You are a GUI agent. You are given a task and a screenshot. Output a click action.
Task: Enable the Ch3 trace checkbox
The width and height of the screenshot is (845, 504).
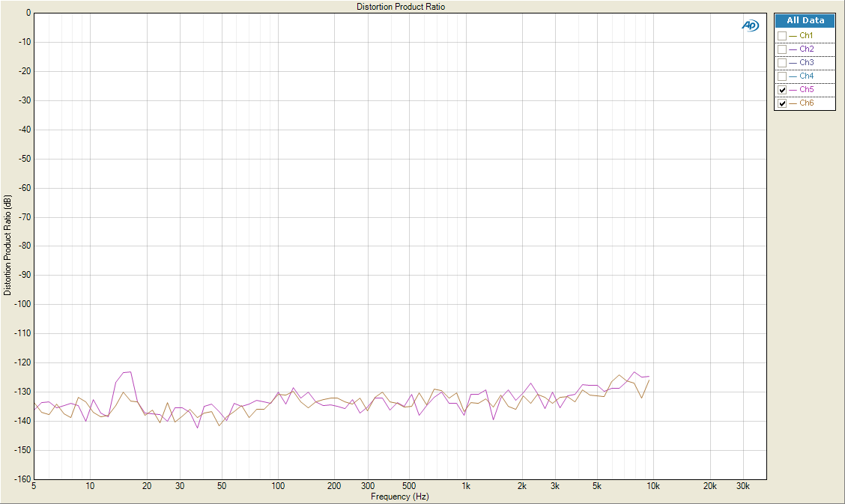(782, 63)
